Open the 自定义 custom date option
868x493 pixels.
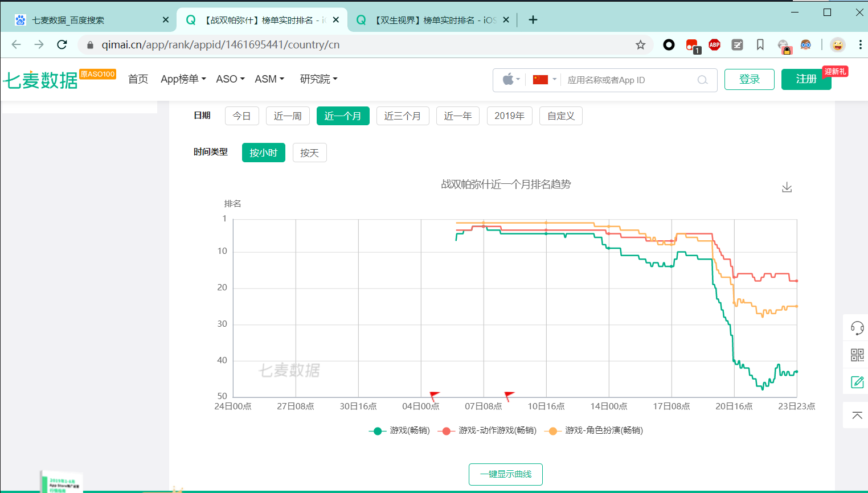point(560,116)
